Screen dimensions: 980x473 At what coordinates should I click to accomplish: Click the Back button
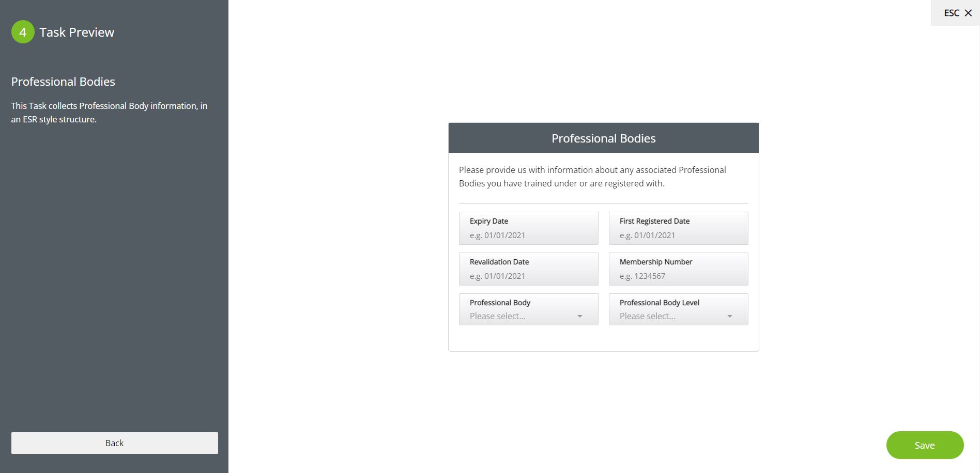114,443
